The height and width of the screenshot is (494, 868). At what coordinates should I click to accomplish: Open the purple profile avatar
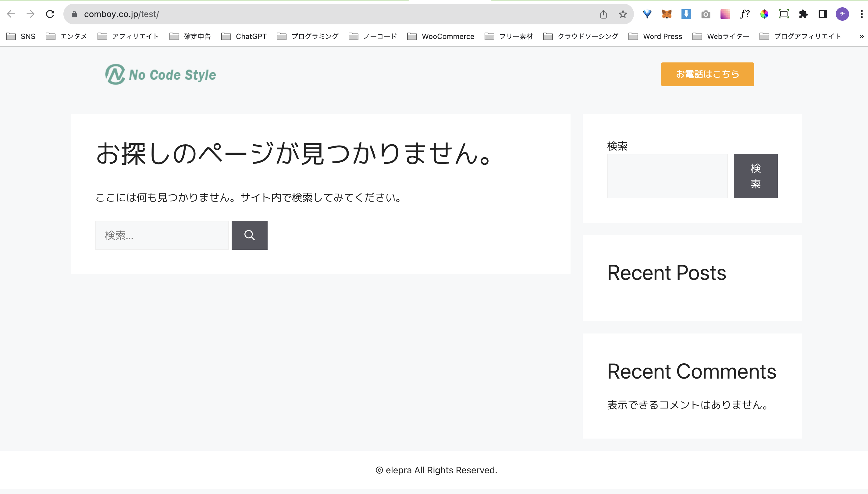(842, 14)
